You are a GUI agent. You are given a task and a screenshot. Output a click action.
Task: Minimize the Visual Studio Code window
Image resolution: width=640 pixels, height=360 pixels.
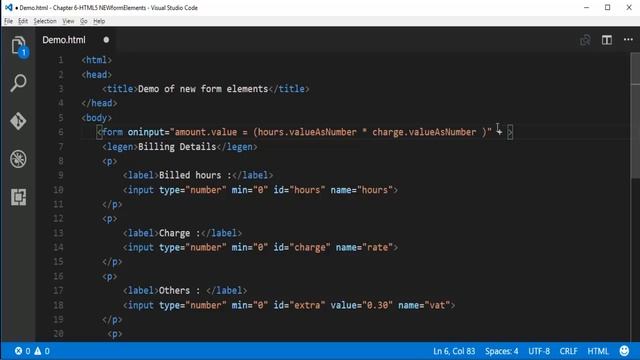click(x=587, y=8)
